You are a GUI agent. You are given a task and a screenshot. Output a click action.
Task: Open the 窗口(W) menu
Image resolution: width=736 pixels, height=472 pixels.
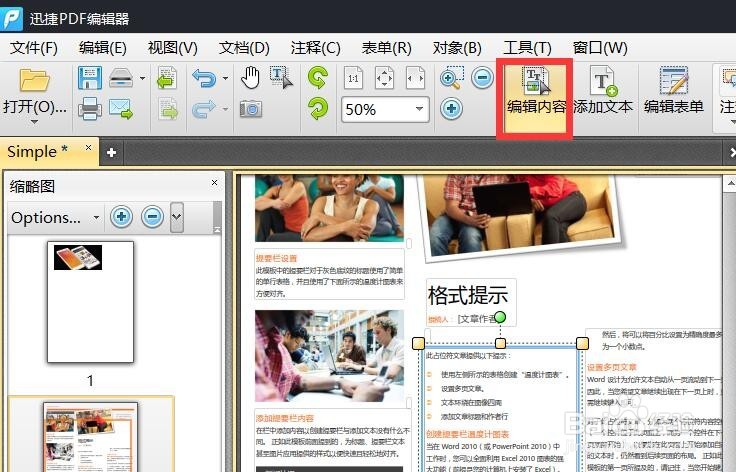click(599, 47)
